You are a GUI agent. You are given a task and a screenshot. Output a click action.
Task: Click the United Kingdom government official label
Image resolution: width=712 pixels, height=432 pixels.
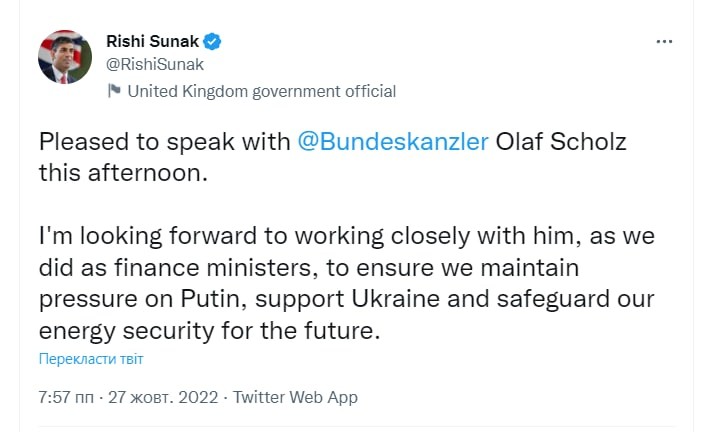point(262,91)
